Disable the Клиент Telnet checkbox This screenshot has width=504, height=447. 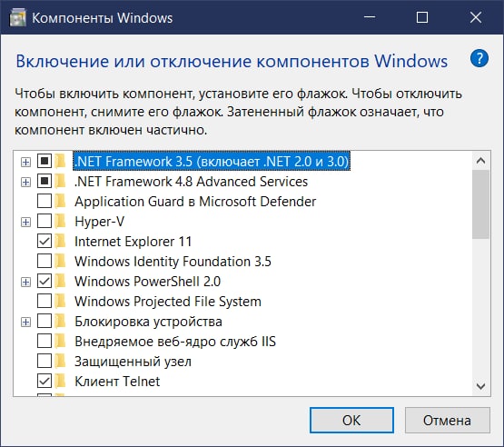[x=44, y=381]
